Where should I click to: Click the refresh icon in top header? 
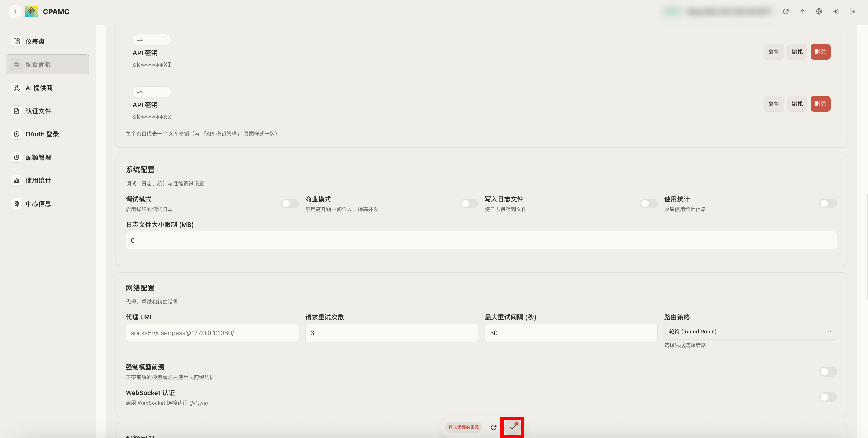(785, 11)
